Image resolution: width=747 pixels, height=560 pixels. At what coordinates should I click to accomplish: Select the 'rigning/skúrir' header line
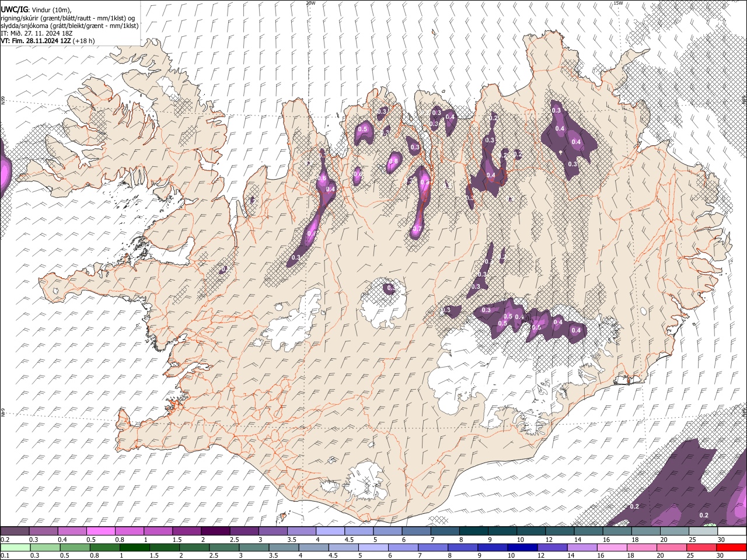point(68,17)
